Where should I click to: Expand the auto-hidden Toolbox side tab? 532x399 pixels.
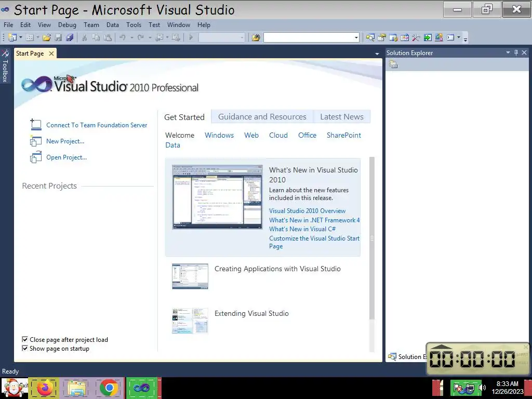[x=5, y=66]
